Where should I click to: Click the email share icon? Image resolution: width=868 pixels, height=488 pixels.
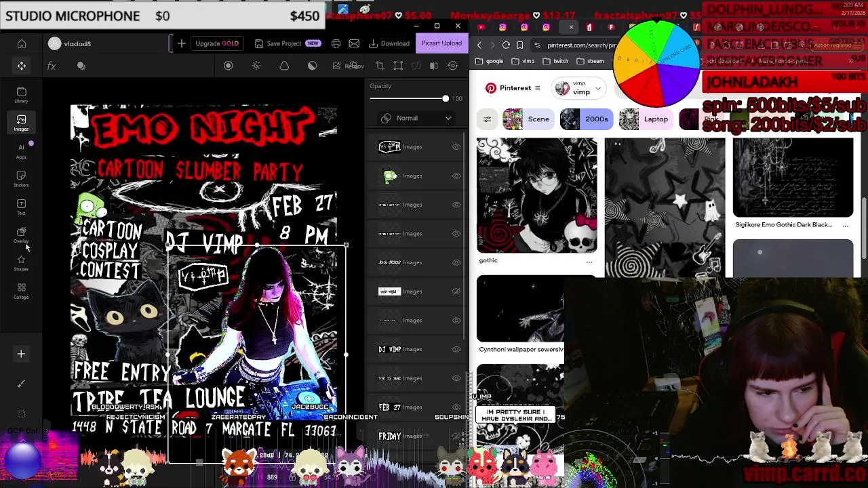point(354,43)
